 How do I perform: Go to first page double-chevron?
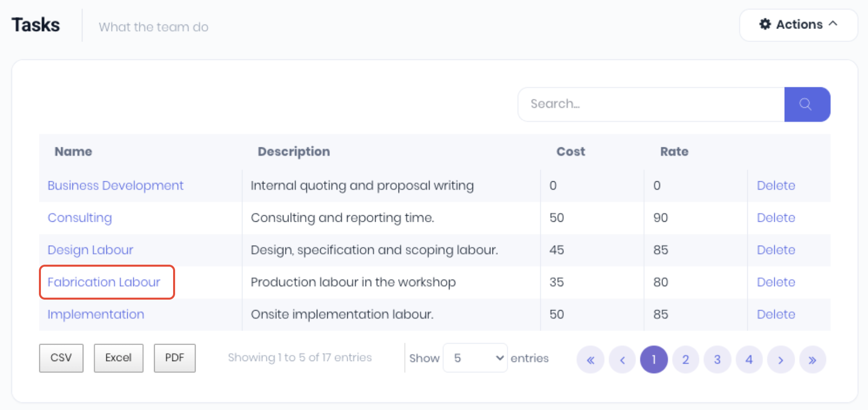point(590,360)
